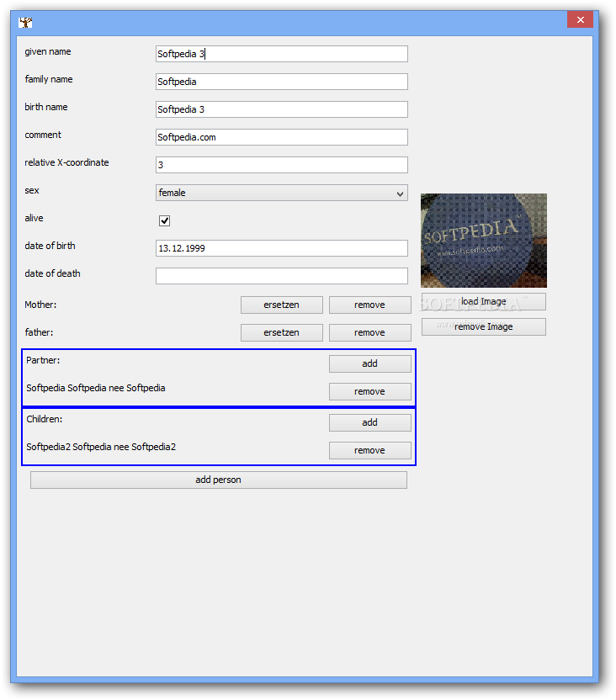Click the date of birth field
The image size is (616, 700).
tap(282, 248)
